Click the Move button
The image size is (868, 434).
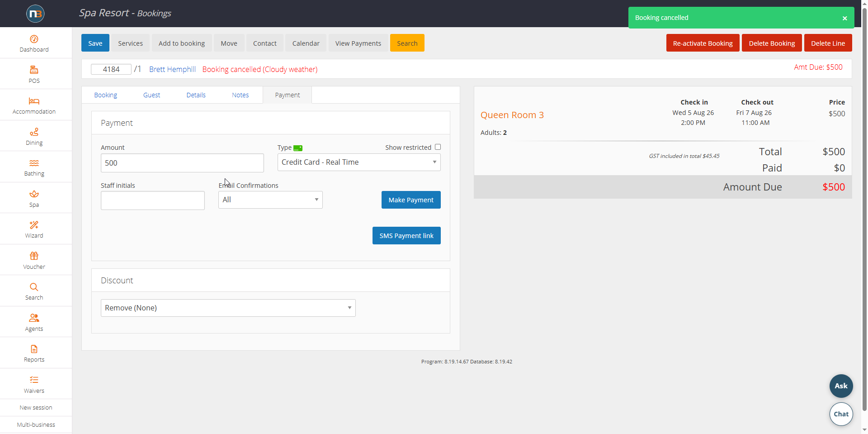pos(229,43)
